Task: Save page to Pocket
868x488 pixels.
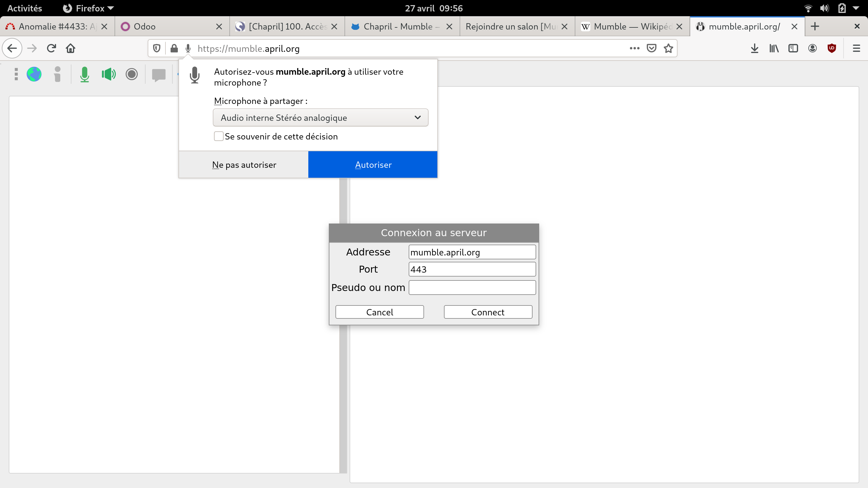Action: click(652, 48)
